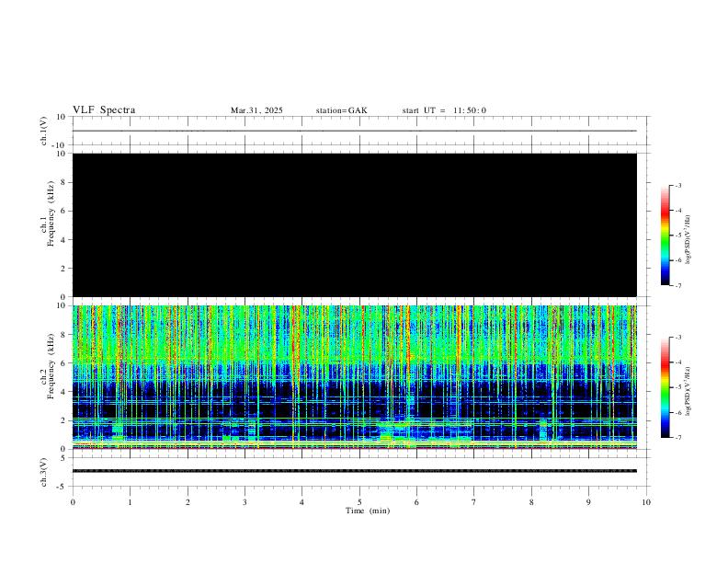Click the "ch.1(V)" waveform axis label
This screenshot has height=563, width=728.
(x=44, y=131)
